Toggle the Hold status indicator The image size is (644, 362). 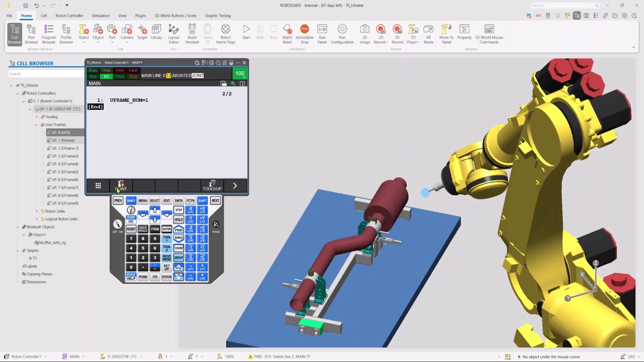click(120, 70)
